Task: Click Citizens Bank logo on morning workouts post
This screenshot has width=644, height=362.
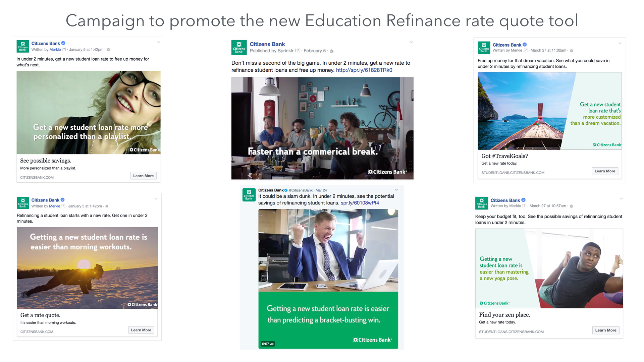Action: tap(23, 203)
